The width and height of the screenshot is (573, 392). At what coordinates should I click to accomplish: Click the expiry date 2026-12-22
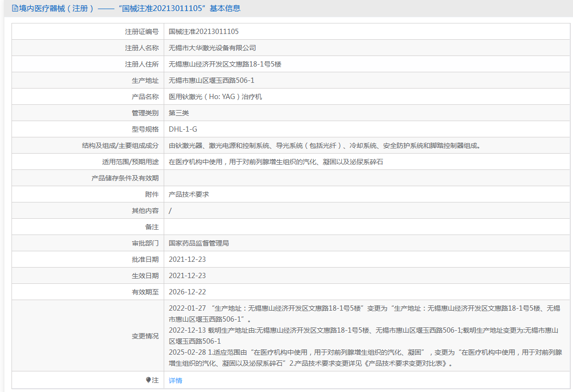pyautogui.click(x=187, y=292)
